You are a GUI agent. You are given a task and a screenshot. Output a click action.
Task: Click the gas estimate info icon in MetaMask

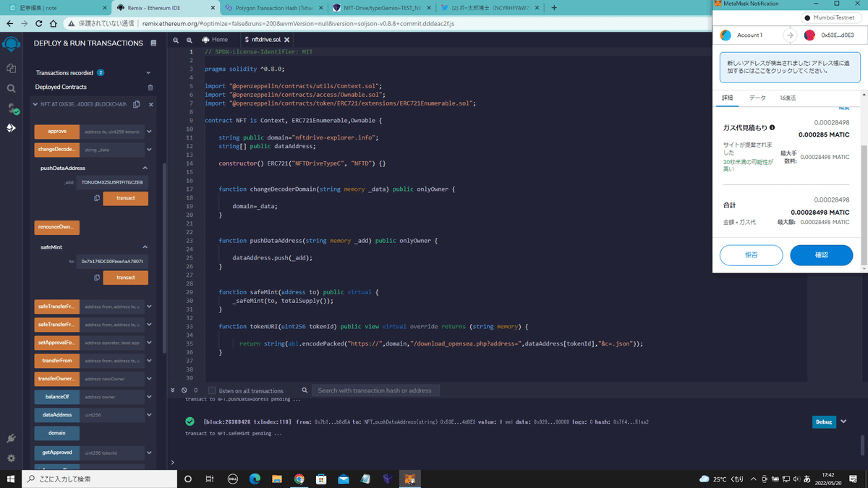point(772,127)
